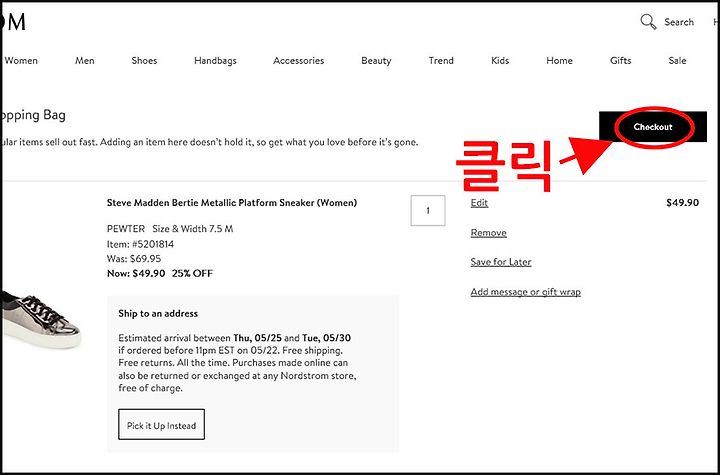Open the Accessories menu

[x=298, y=61]
